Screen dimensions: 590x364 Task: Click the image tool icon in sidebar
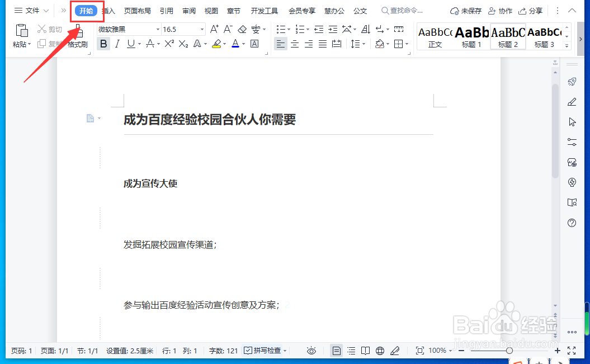572,163
